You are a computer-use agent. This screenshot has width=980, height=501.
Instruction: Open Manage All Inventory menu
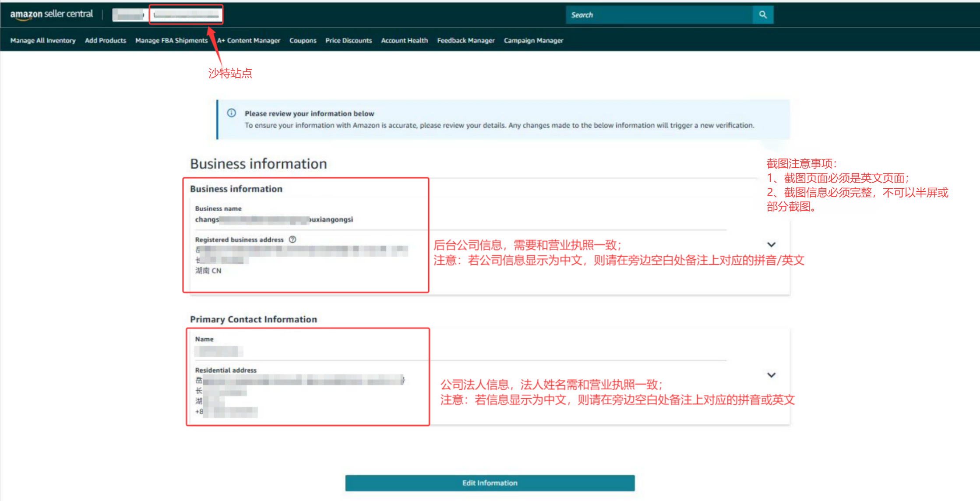43,40
